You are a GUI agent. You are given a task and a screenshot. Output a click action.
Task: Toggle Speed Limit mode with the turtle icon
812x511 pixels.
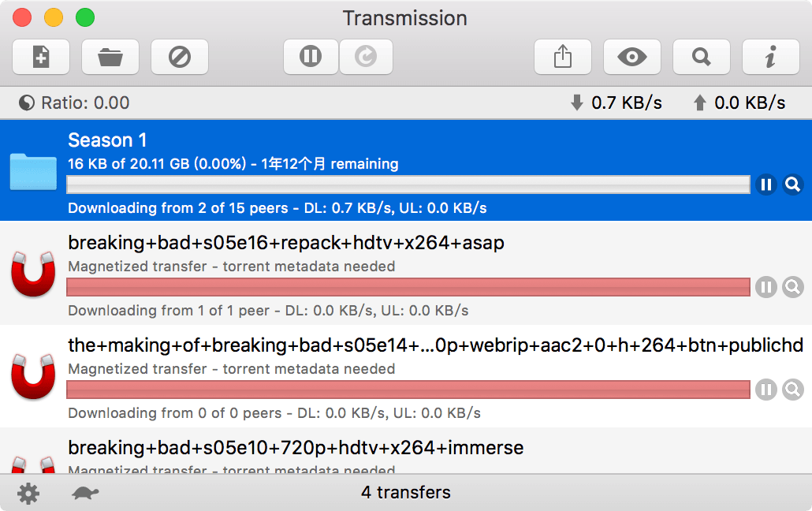85,492
